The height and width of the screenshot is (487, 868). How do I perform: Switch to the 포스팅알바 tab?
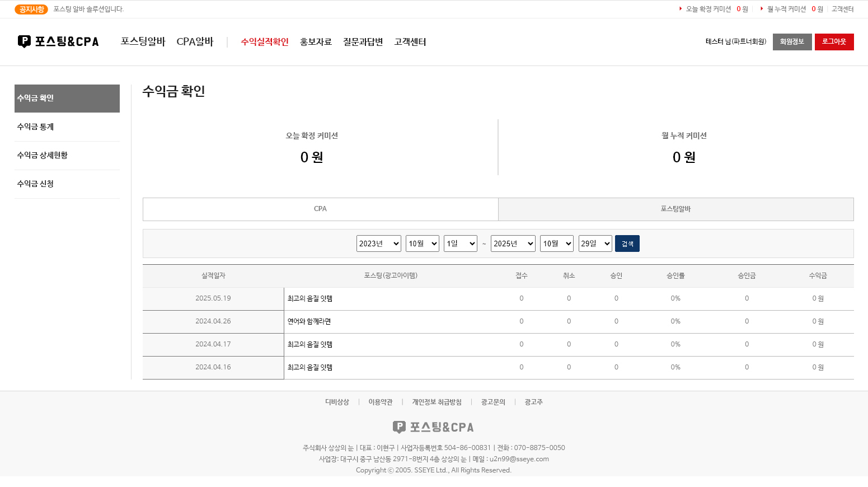tap(675, 209)
